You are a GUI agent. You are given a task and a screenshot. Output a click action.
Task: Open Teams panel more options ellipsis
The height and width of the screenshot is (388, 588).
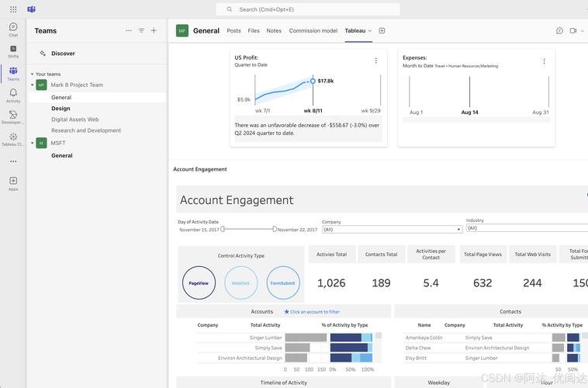(129, 30)
